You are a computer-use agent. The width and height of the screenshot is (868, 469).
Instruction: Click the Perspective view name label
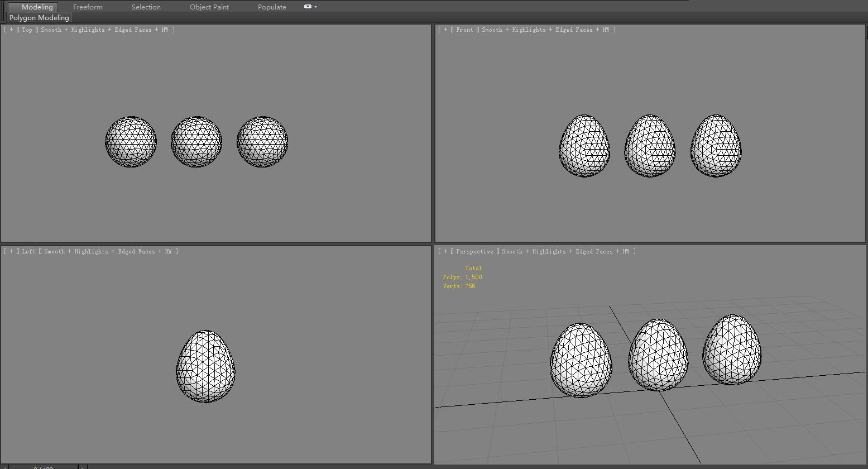474,251
